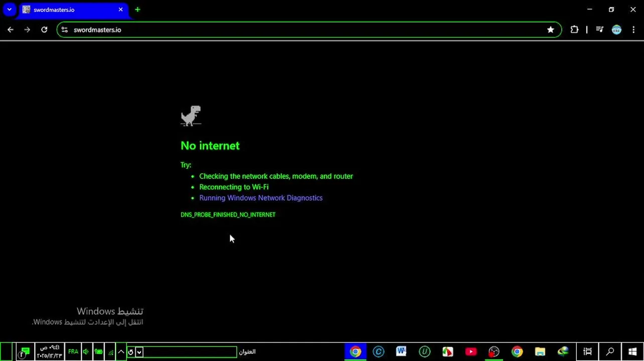This screenshot has width=644, height=361.
Task: Open the volume speaker tray icon
Action: tap(86, 352)
